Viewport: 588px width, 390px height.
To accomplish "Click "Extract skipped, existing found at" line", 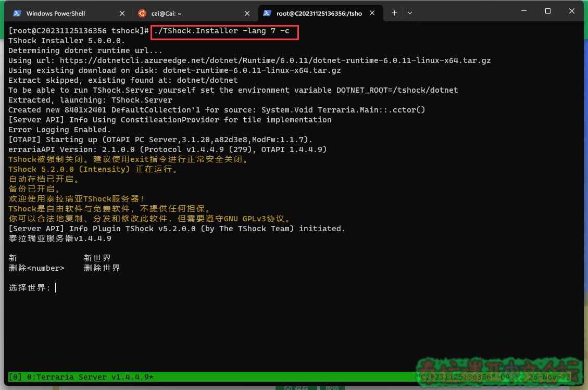I will [123, 80].
